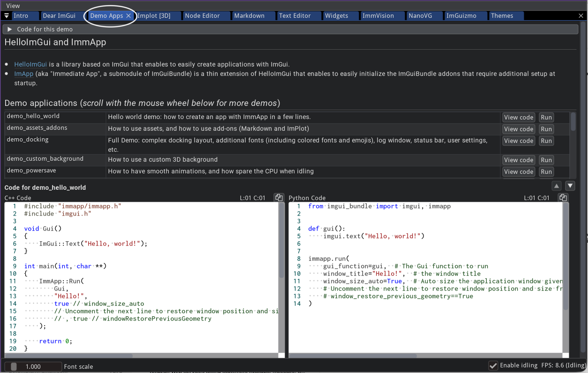The width and height of the screenshot is (588, 373).
Task: Copy the C++ code using its copy icon
Action: [x=279, y=197]
